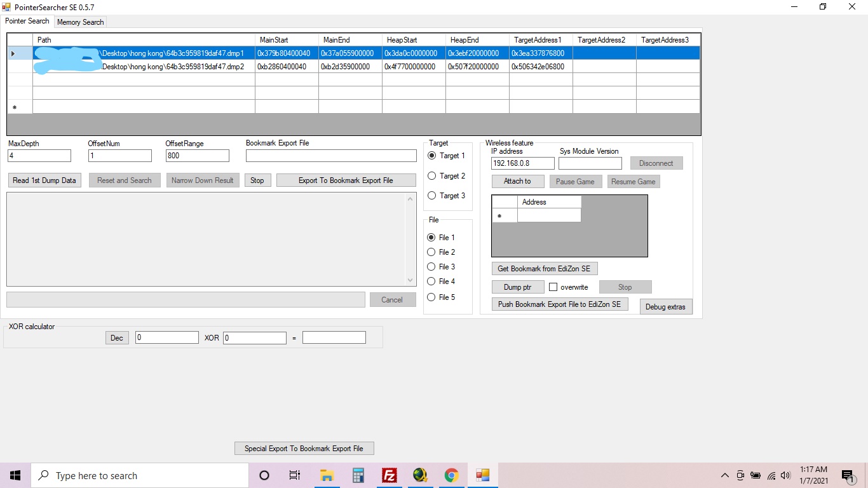
Task: Open the volume control in system tray
Action: (x=786, y=475)
